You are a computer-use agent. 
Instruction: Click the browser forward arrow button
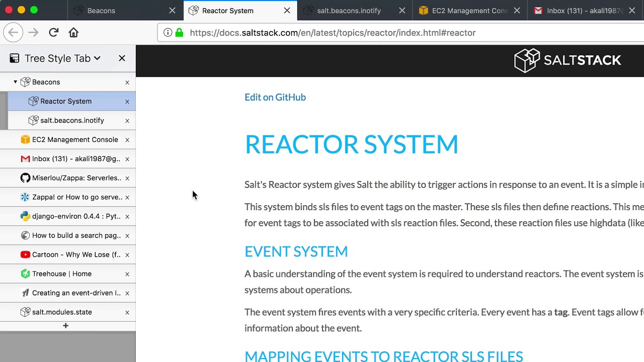33,33
